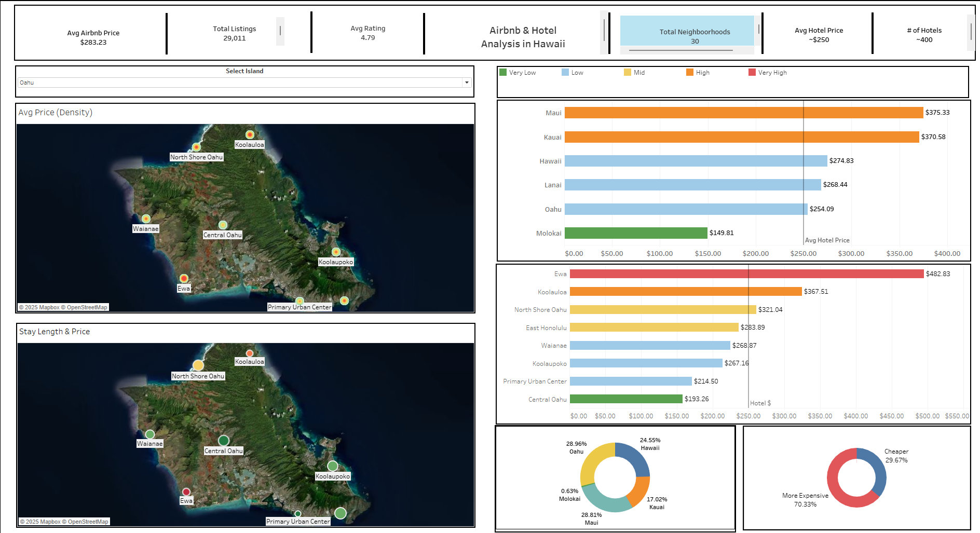980x533 pixels.
Task: Click the Stay Length & Price chart title
Action: (55, 332)
